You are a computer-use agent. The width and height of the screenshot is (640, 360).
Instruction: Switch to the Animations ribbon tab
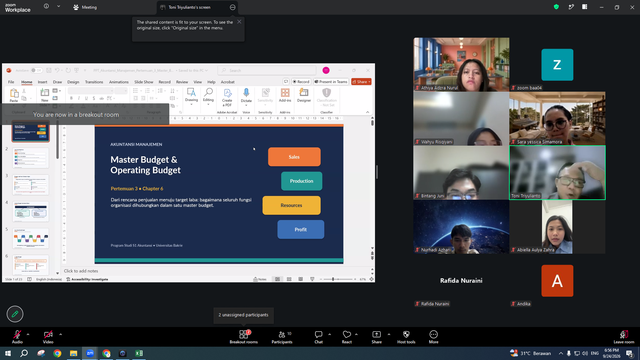119,82
